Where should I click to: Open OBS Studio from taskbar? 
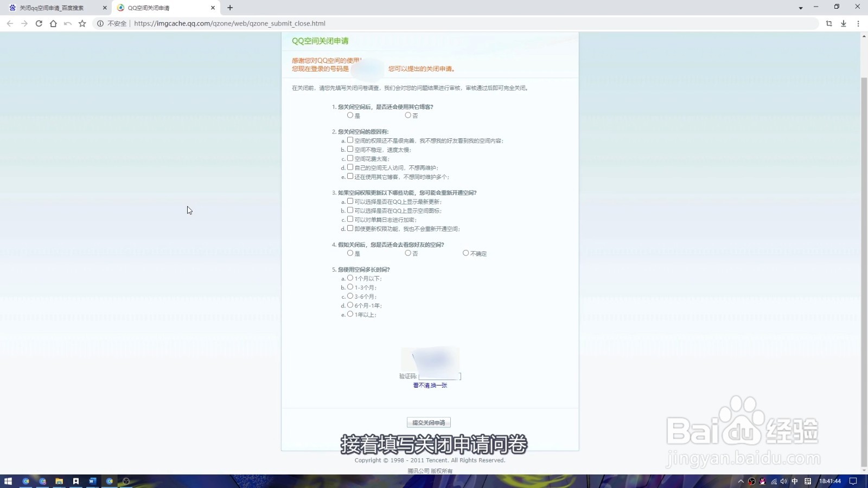pyautogui.click(x=126, y=481)
